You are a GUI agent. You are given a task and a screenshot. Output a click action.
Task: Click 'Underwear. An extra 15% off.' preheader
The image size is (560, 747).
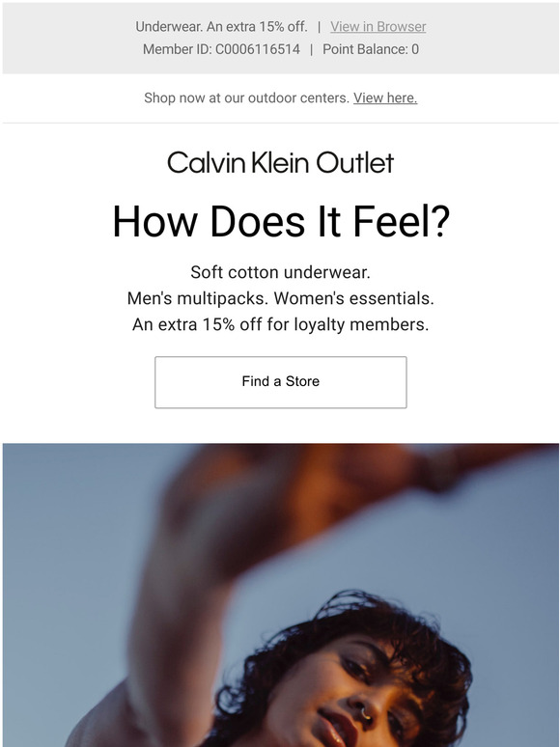(x=222, y=27)
